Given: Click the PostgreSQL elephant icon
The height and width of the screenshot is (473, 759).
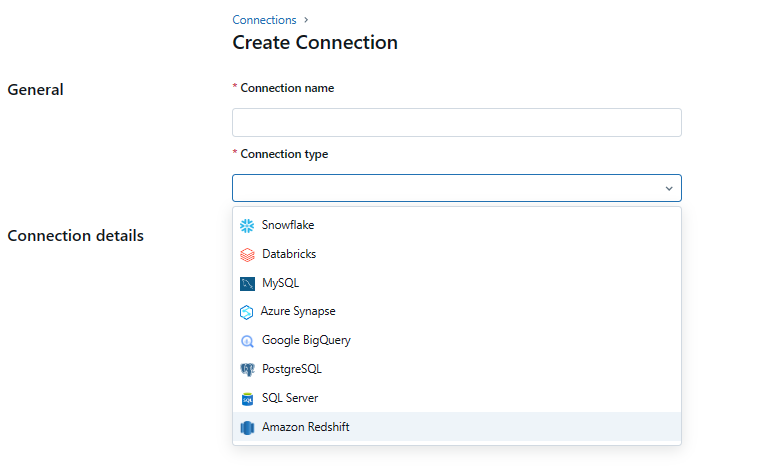Looking at the screenshot, I should 247,370.
